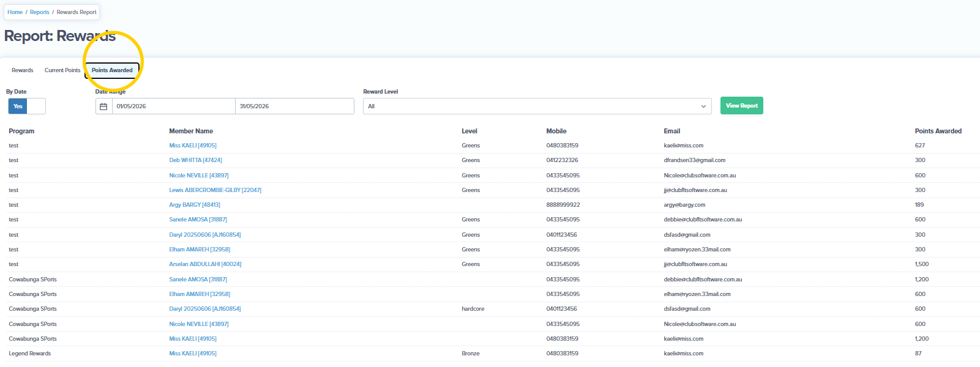980x367 pixels.
Task: Switch to the Rewards tab
Action: point(23,70)
